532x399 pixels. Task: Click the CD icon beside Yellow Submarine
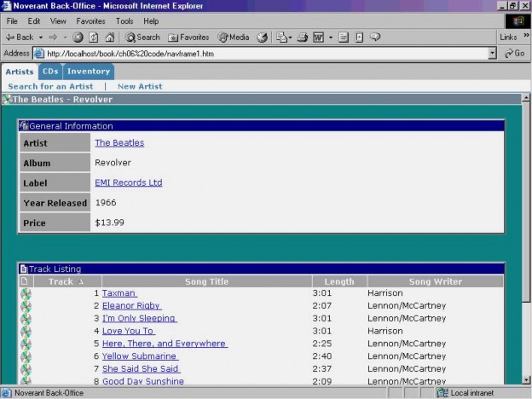pyautogui.click(x=26, y=356)
